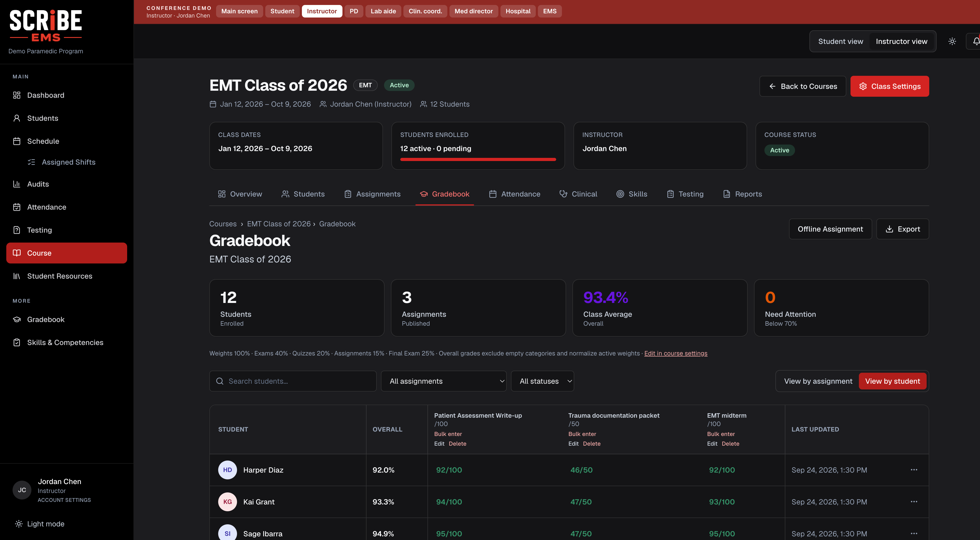Open the Reports tab
Viewport: 980px width, 540px height.
pos(742,194)
